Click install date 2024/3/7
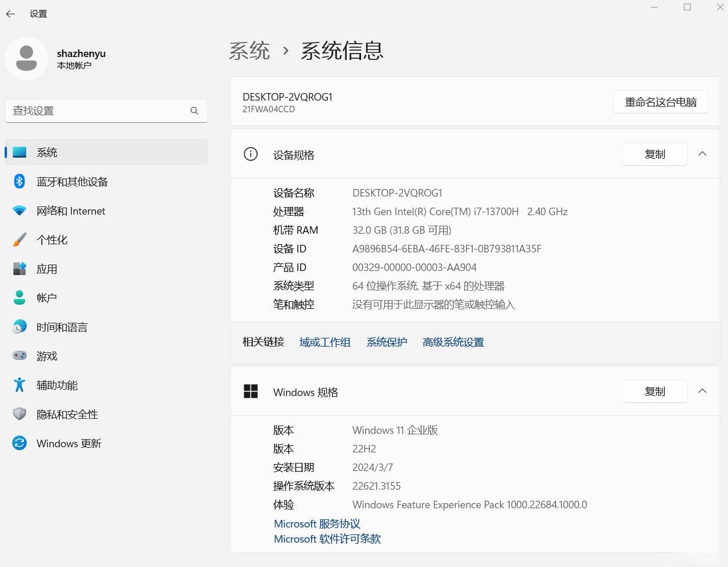 [x=373, y=468]
